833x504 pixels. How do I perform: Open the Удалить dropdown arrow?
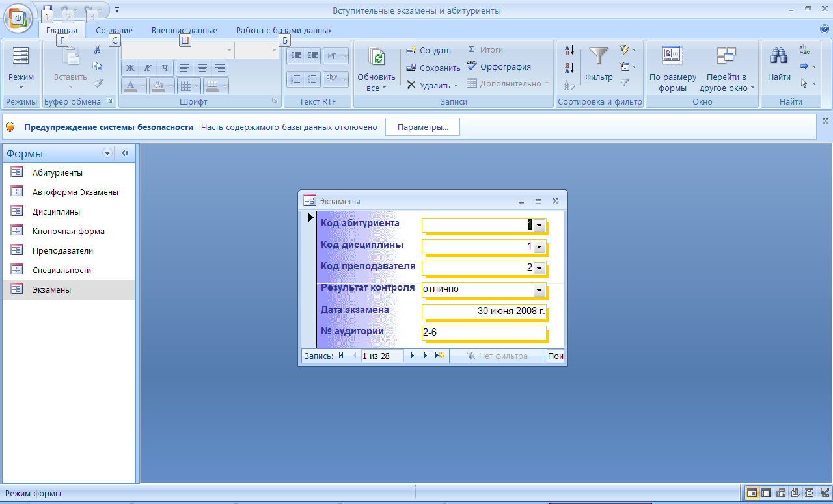point(456,85)
